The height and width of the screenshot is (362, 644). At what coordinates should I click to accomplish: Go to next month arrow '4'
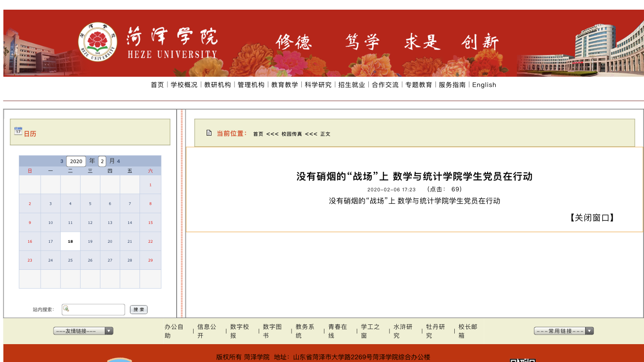pyautogui.click(x=118, y=161)
